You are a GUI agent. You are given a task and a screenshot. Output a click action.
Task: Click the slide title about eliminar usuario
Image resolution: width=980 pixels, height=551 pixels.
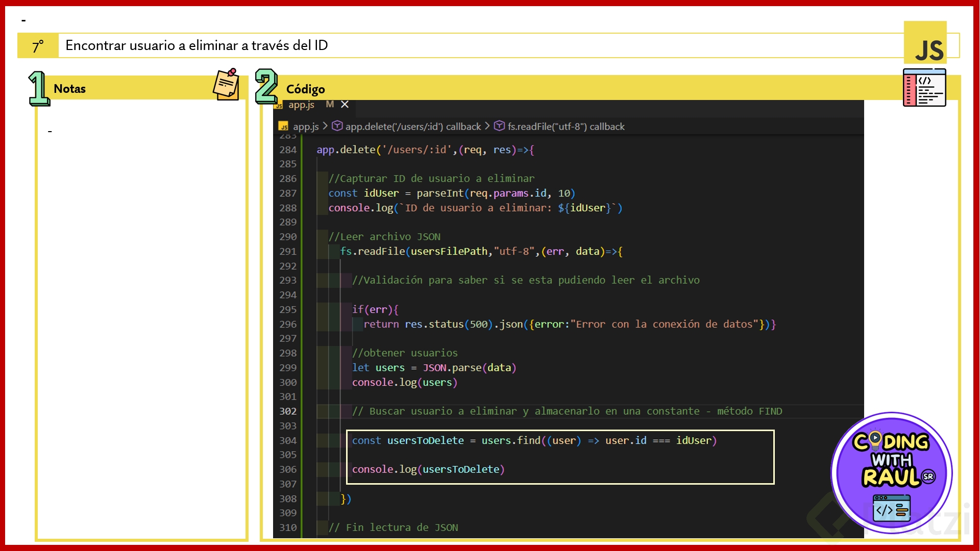[x=197, y=45]
